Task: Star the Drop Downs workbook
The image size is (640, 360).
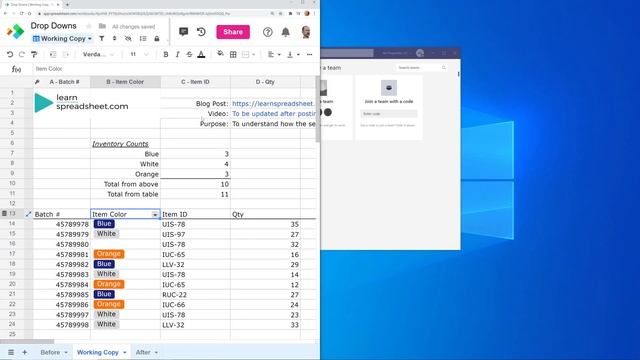Action: click(x=89, y=26)
